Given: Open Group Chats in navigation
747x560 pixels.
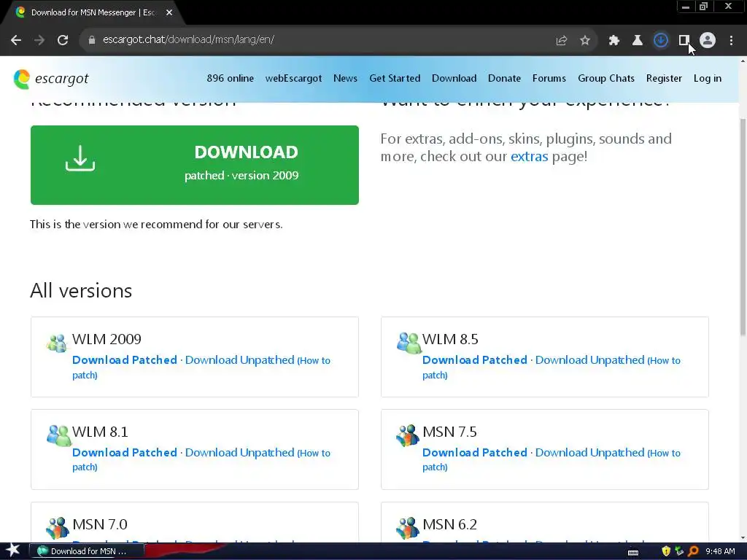Looking at the screenshot, I should (606, 79).
